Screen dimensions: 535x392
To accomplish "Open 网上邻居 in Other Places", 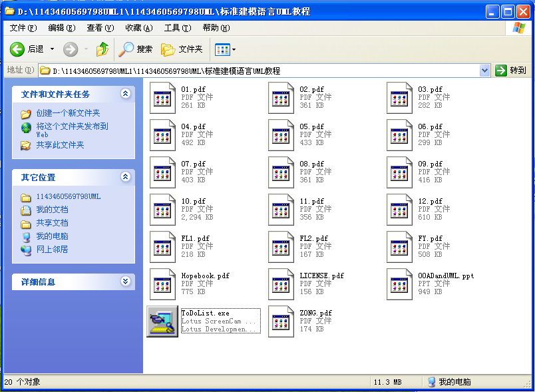I will click(52, 250).
